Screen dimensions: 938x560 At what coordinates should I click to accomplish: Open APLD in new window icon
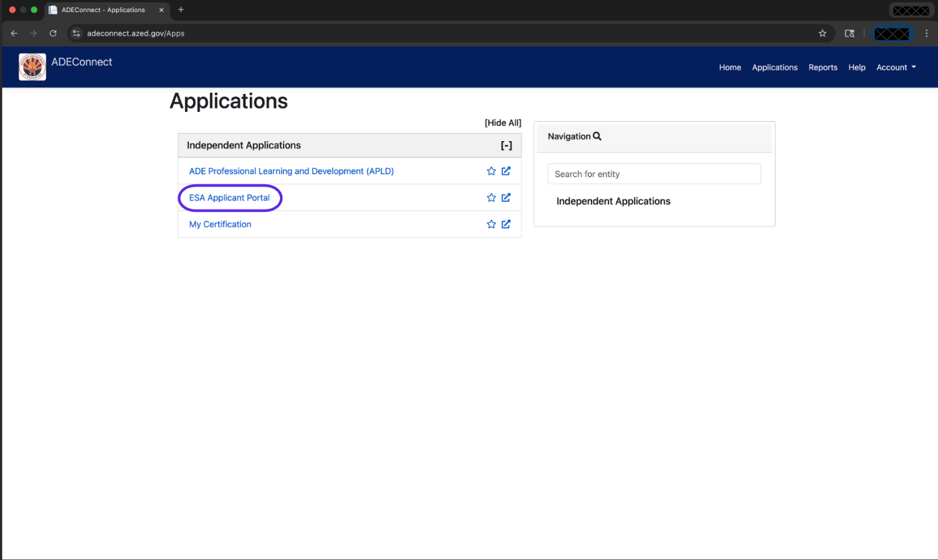[x=506, y=171]
